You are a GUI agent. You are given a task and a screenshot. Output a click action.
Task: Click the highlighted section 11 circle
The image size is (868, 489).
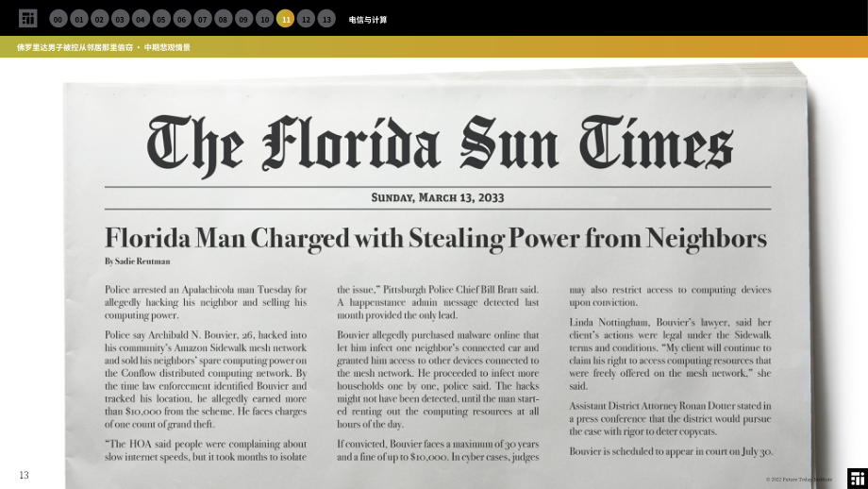(285, 19)
